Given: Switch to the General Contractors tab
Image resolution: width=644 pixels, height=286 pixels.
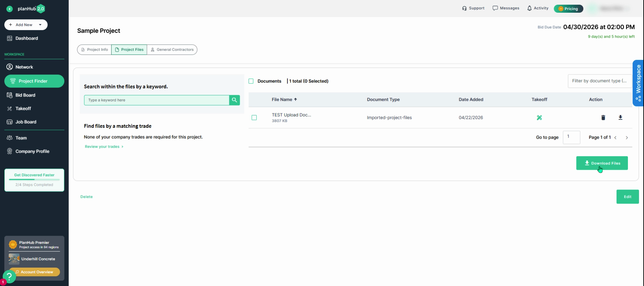Looking at the screenshot, I should click(172, 50).
